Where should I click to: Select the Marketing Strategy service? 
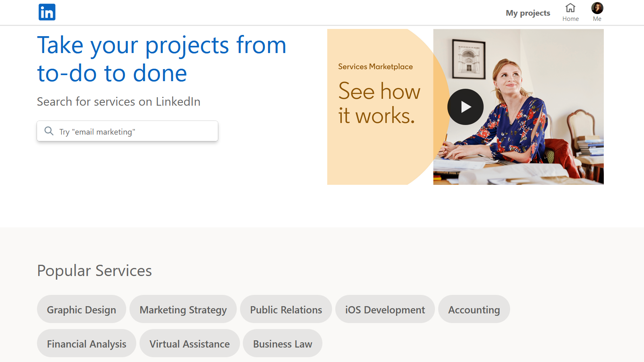click(183, 309)
